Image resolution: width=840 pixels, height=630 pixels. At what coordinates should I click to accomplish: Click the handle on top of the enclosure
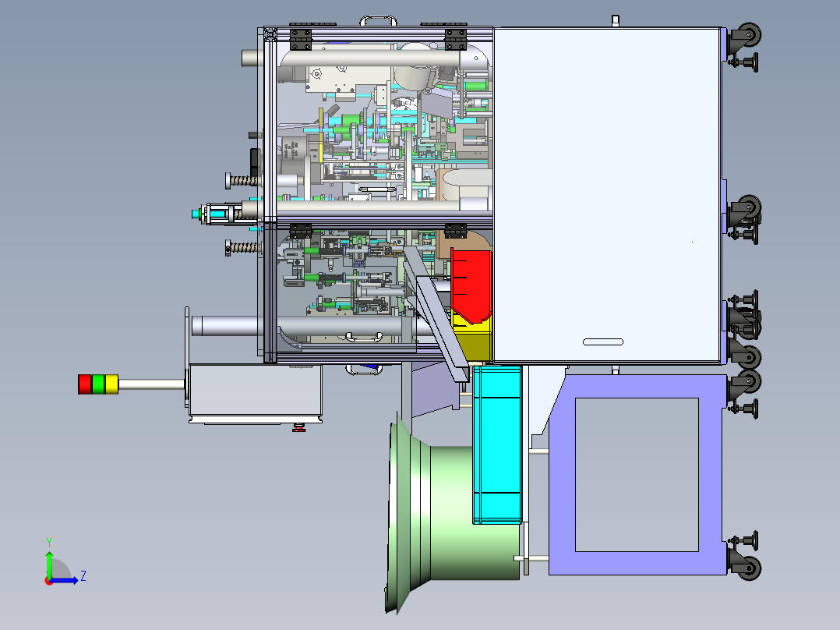click(x=378, y=21)
